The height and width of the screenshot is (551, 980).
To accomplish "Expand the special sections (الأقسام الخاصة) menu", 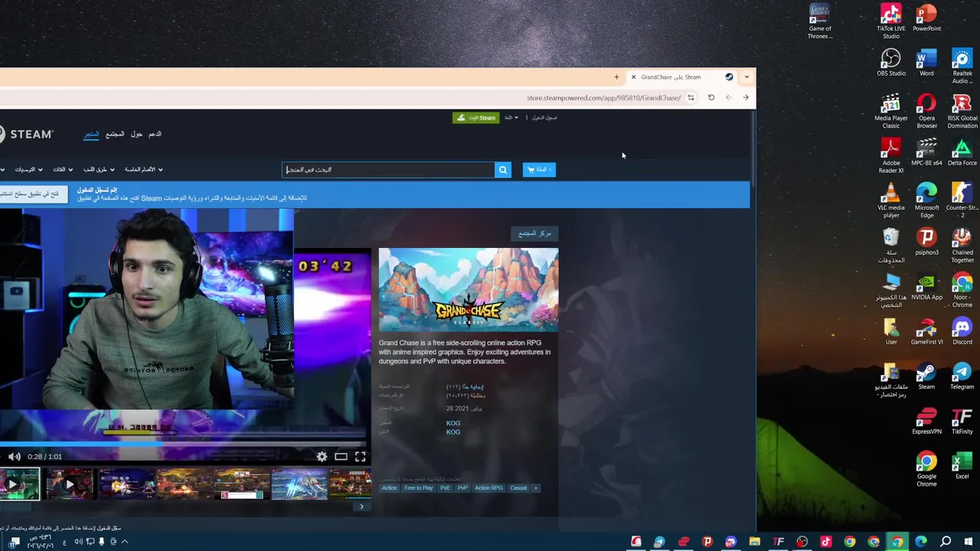I will (143, 170).
